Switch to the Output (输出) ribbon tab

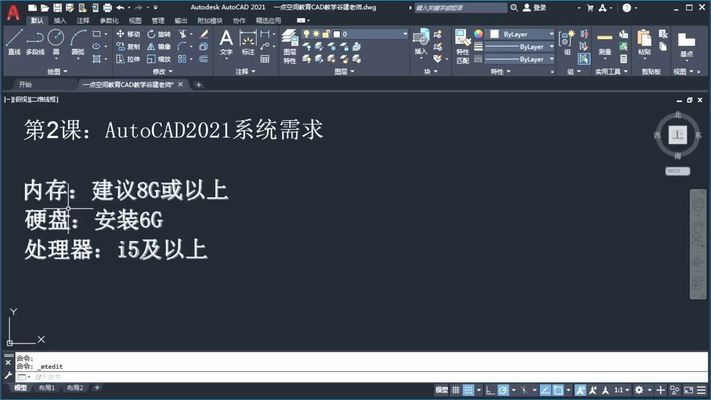pos(181,20)
